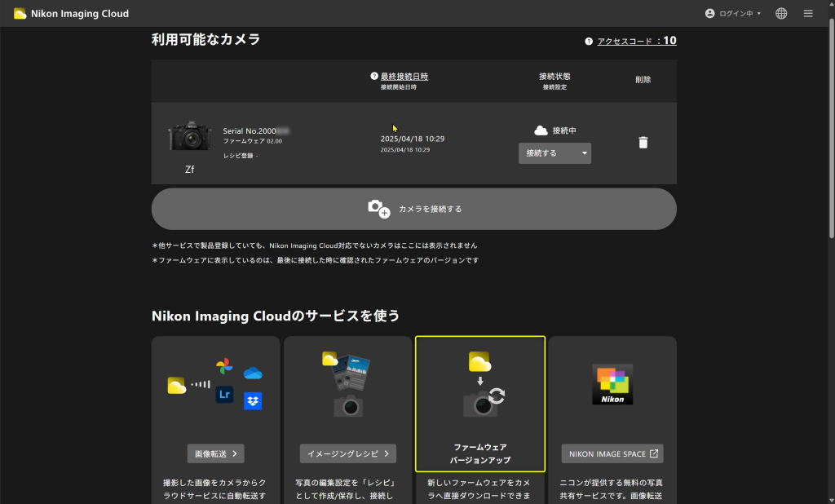Open the language globe icon
The width and height of the screenshot is (835, 504).
781,13
